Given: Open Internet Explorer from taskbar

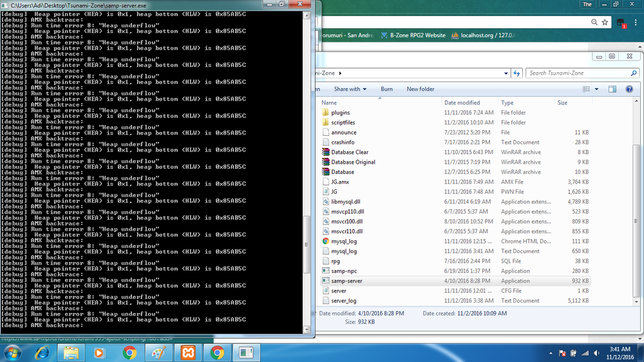Looking at the screenshot, I should (x=42, y=352).
